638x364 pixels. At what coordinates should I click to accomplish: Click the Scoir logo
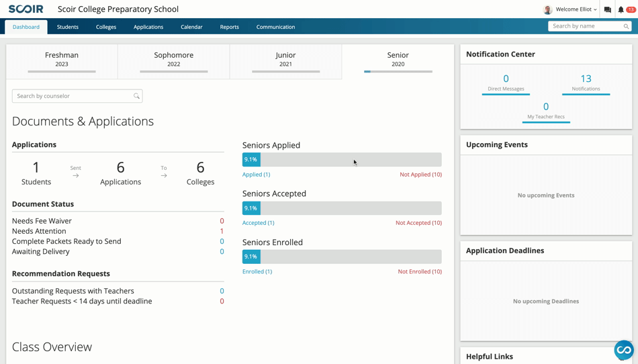[x=26, y=9]
